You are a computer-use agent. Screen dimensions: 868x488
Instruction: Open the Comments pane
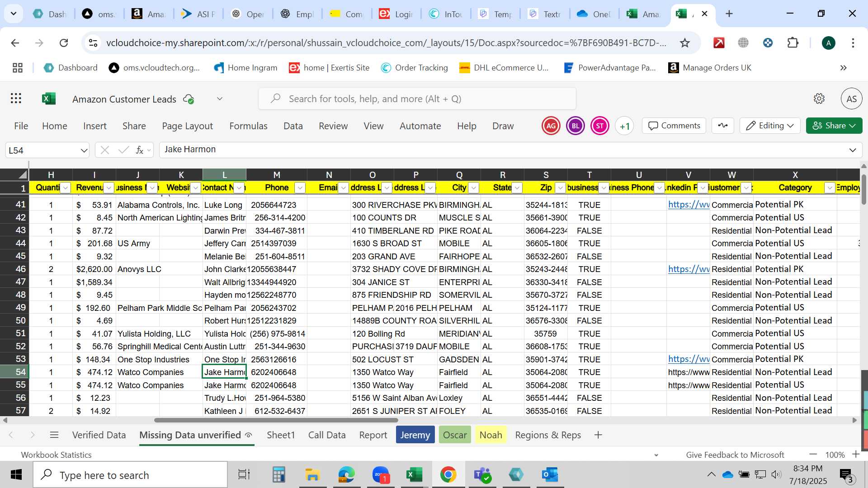[x=674, y=126]
